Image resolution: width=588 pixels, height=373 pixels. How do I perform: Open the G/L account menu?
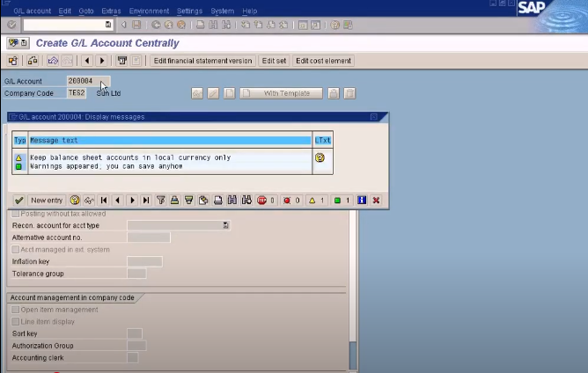tap(32, 11)
